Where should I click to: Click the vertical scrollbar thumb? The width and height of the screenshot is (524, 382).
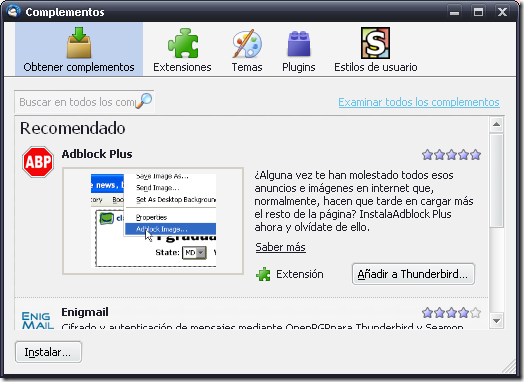[x=497, y=180]
